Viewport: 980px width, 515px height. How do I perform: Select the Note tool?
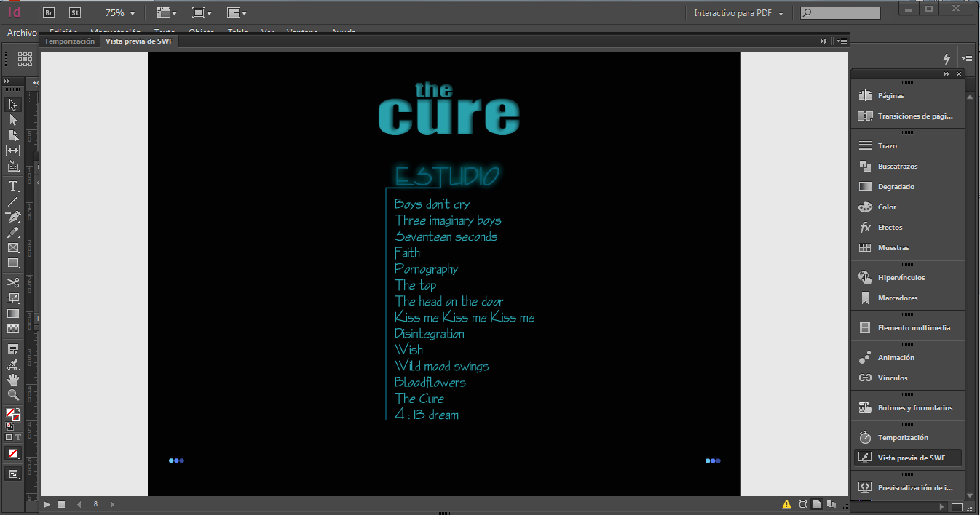13,349
